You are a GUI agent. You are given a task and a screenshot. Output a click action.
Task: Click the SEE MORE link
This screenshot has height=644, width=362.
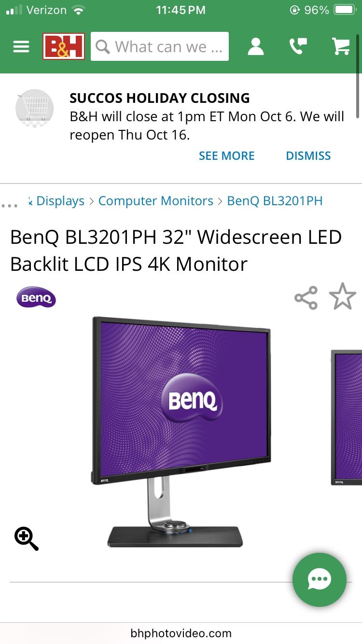(227, 156)
